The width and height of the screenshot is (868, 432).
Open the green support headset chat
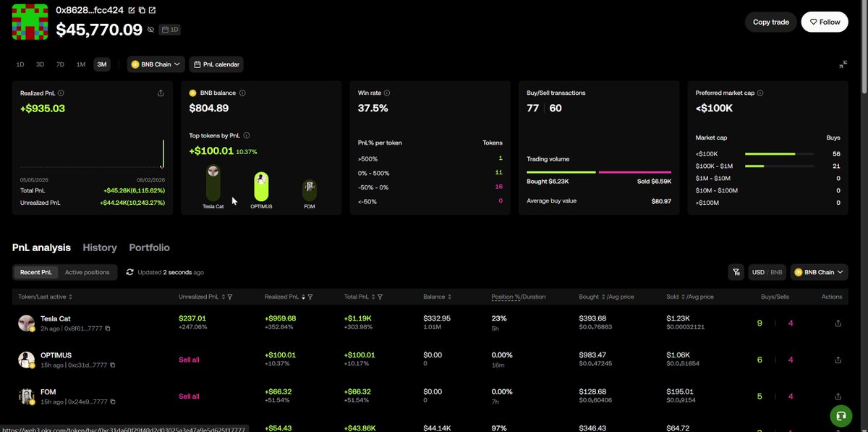click(x=841, y=417)
